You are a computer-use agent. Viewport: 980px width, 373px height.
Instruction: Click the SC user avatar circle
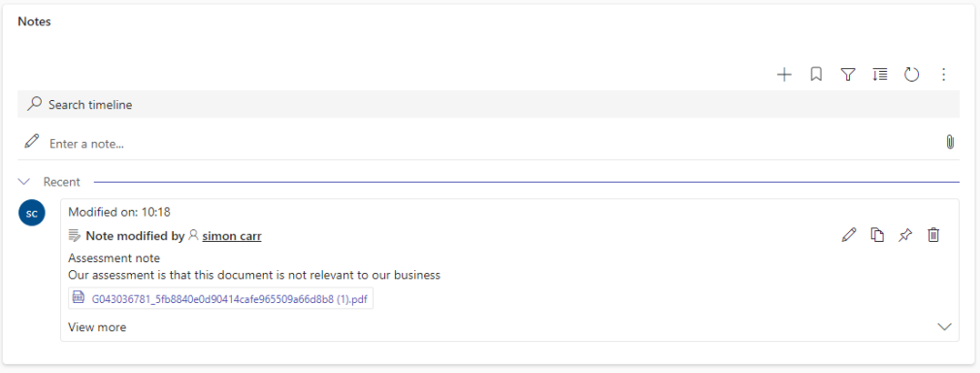[x=32, y=213]
